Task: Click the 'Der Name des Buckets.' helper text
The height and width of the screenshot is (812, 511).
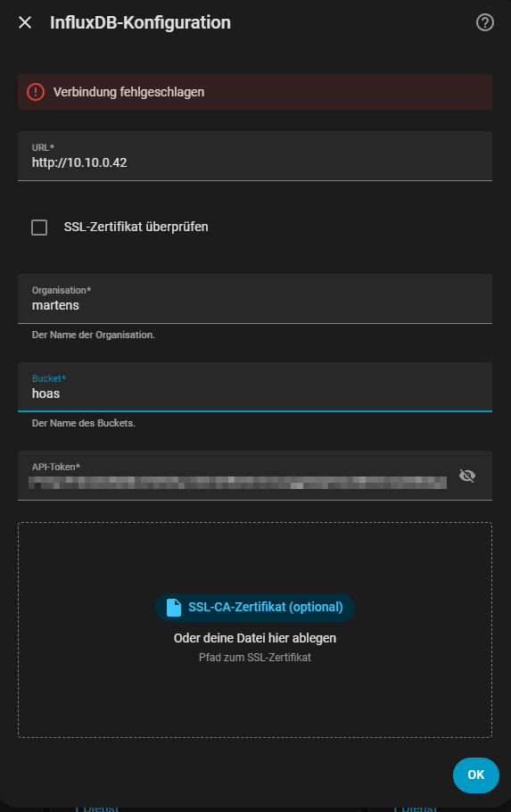Action: pyautogui.click(x=83, y=423)
